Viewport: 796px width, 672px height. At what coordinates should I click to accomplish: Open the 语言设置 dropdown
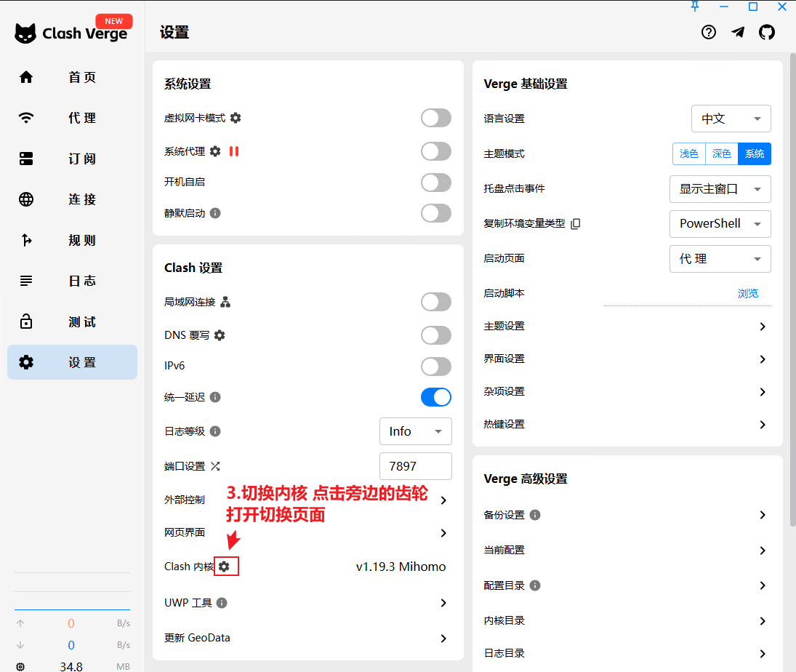click(731, 119)
